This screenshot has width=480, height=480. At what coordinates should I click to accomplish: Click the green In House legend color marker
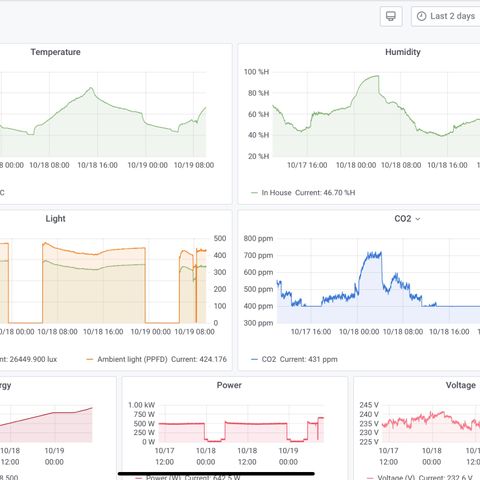click(x=254, y=193)
